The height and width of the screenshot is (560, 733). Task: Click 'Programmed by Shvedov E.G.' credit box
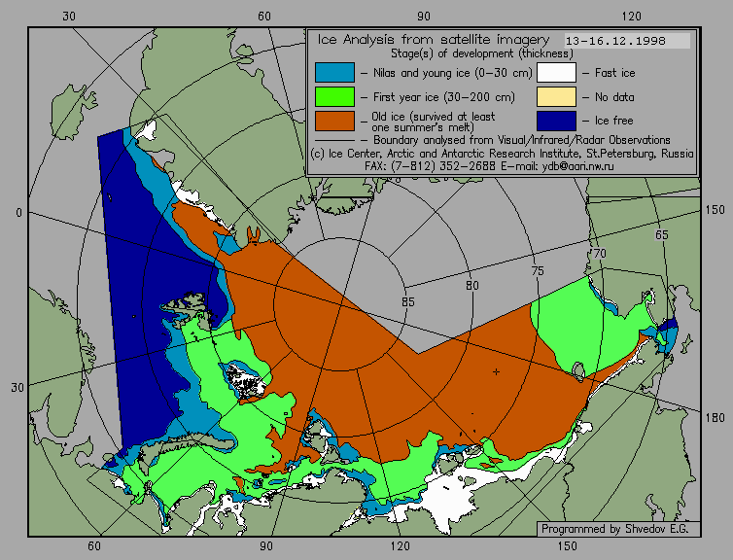click(618, 529)
